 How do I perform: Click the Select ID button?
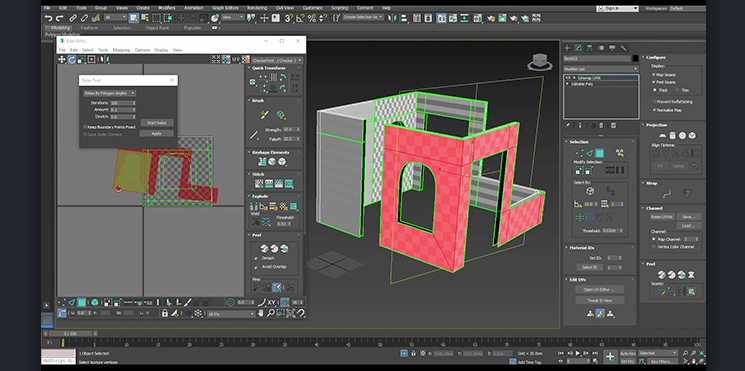[x=589, y=267]
